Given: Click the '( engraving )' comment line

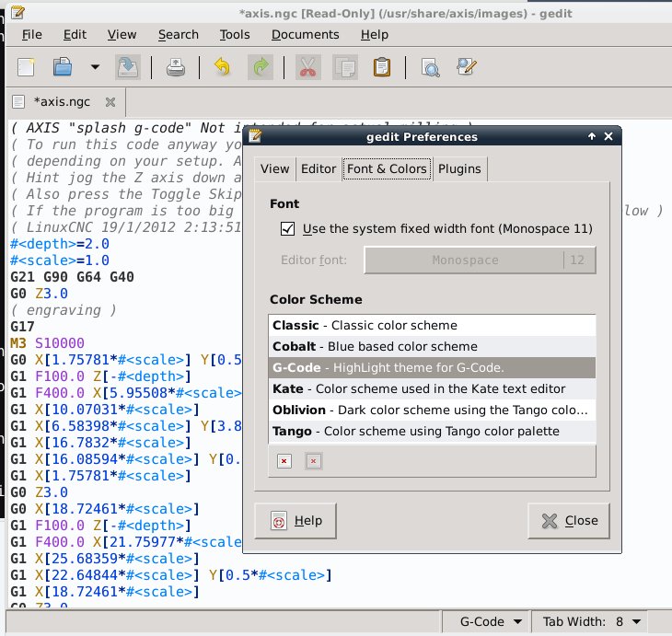Looking at the screenshot, I should click(x=64, y=310).
